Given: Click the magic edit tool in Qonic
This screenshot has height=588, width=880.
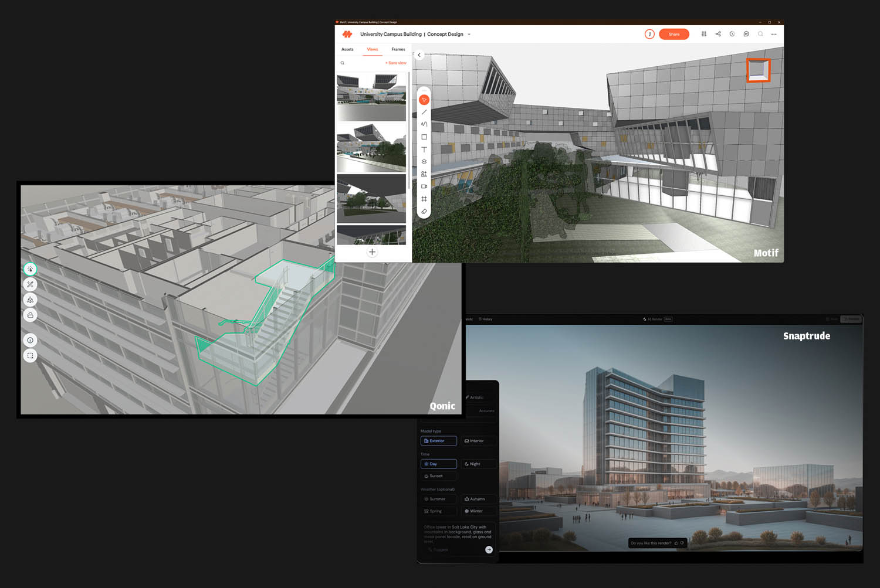Looking at the screenshot, I should tap(30, 284).
